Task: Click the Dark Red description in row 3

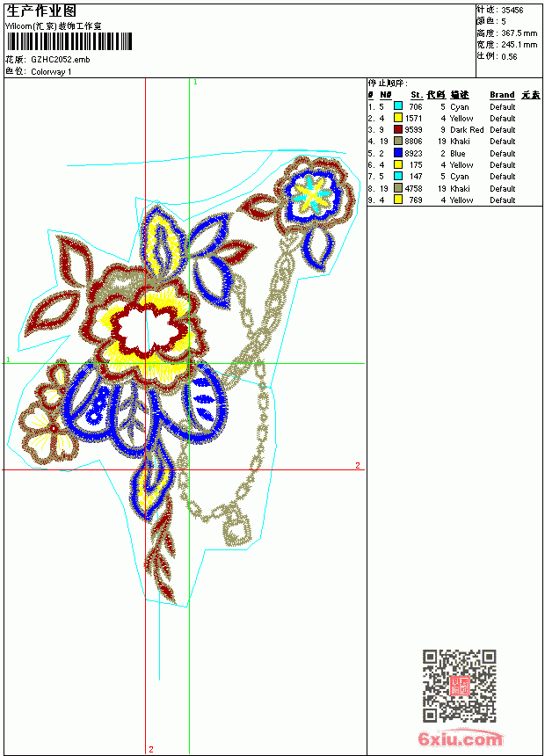Action: point(467,130)
